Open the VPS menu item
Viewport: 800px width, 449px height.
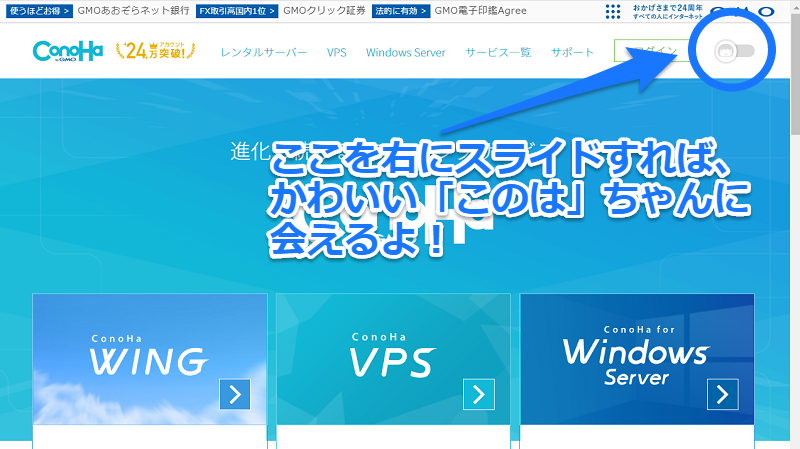point(337,52)
